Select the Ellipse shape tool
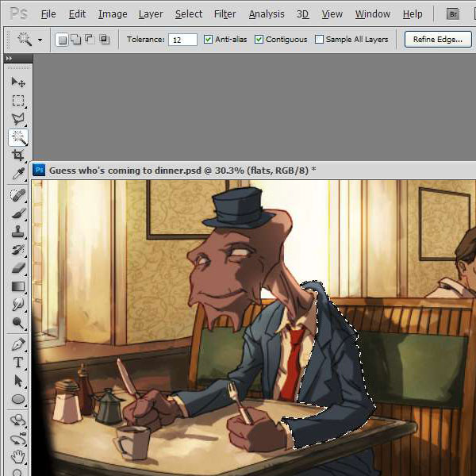 [18, 399]
